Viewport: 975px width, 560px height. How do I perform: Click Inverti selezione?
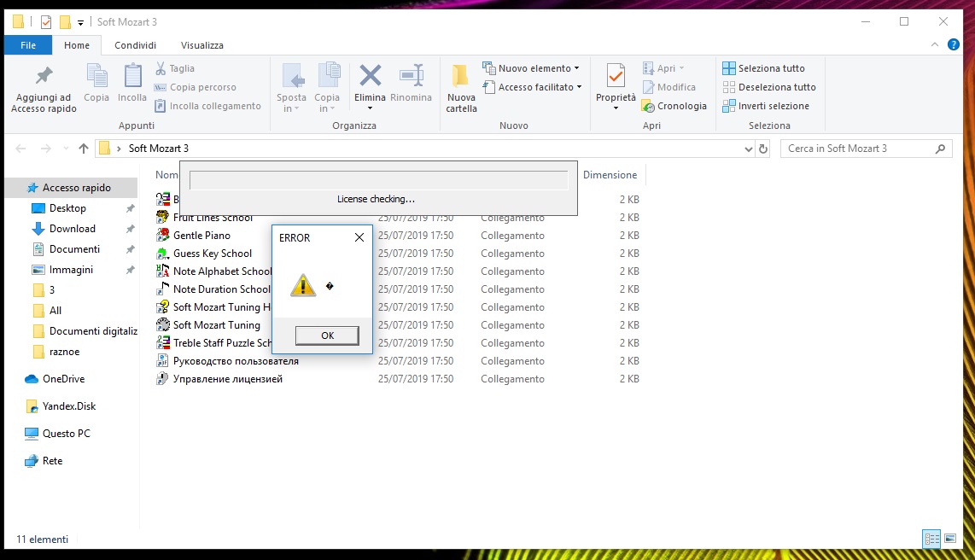click(766, 106)
